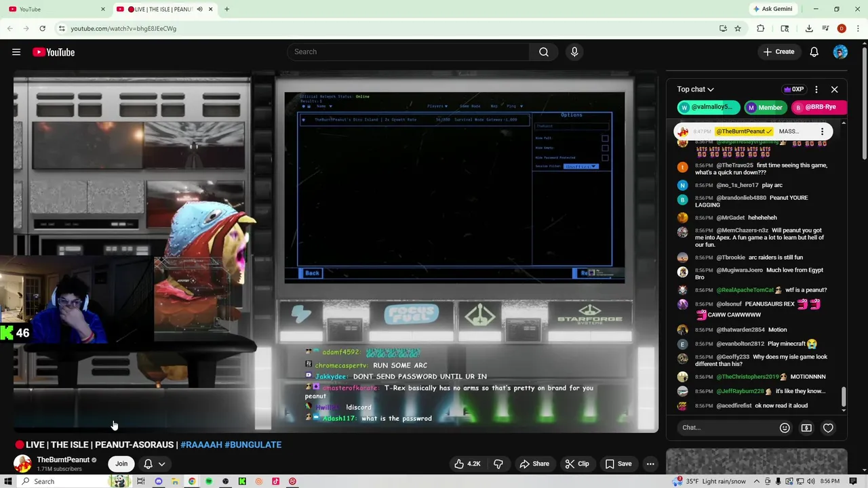The height and width of the screenshot is (488, 868).
Task: Click @acedfirefist username in chat
Action: pos(734,405)
